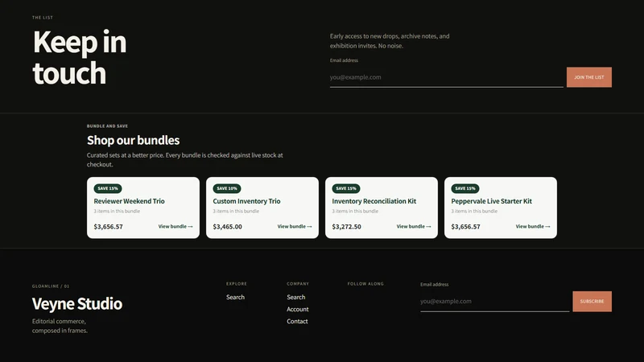The height and width of the screenshot is (362, 644).
Task: Click the footer email address input
Action: coord(494,301)
